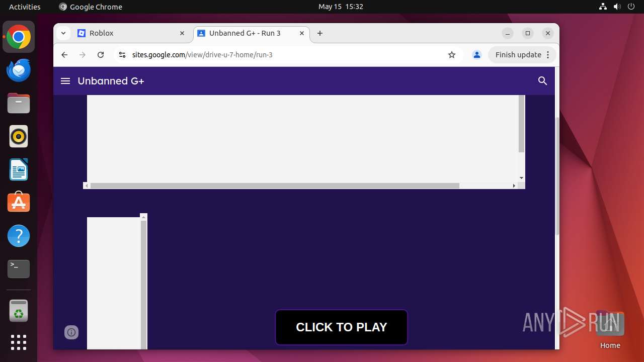Open LibreOffice Writer from the dock

click(19, 169)
